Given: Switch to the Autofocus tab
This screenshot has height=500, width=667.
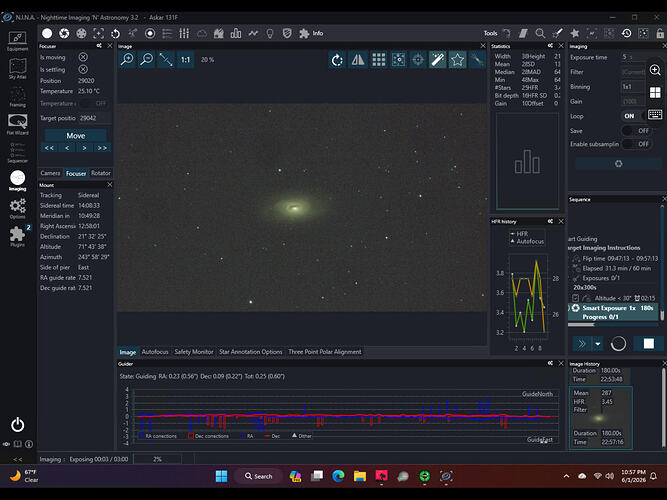Looking at the screenshot, I should [155, 352].
